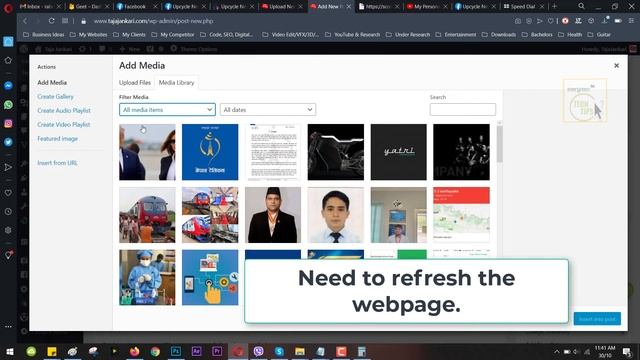Open the All dates filter dropdown
The image size is (640, 360).
pos(268,109)
